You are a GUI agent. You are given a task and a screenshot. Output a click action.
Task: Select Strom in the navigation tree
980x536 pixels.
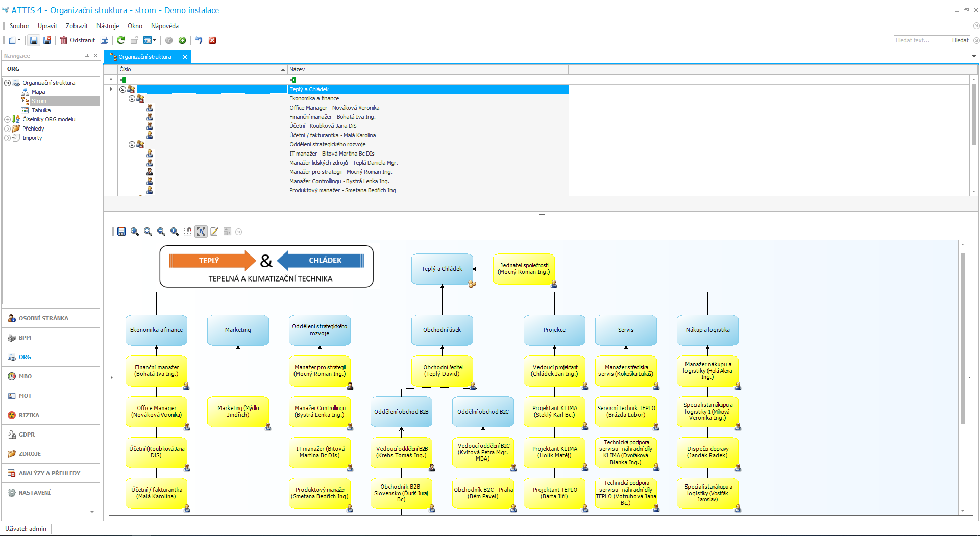click(x=39, y=101)
